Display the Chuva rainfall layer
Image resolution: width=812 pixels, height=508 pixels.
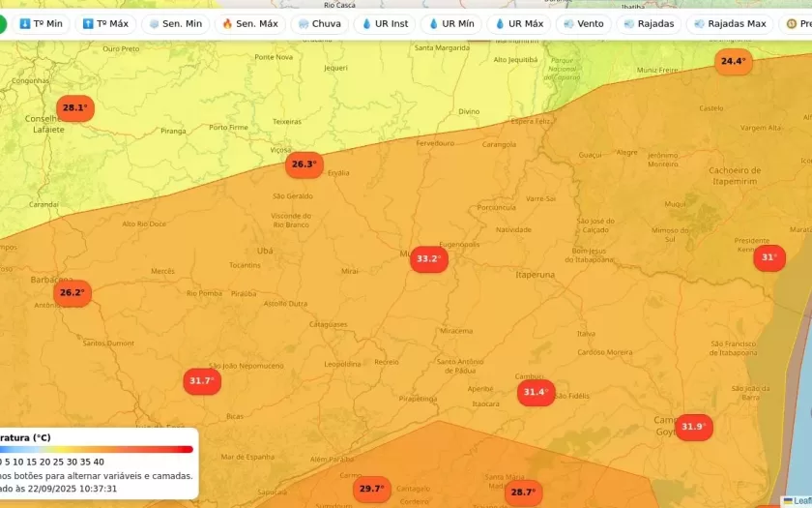point(320,23)
